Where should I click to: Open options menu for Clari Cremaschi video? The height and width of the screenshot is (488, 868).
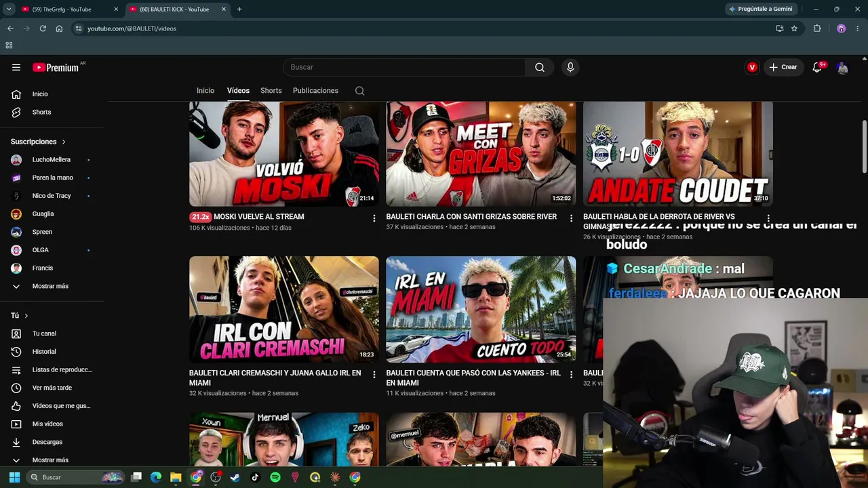click(x=374, y=374)
